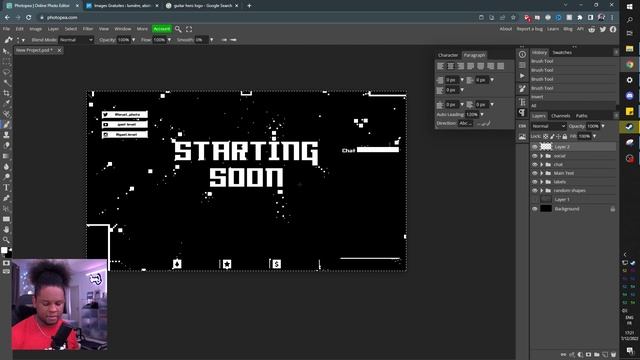
Task: Expand the Main Text folder
Action: 542,173
